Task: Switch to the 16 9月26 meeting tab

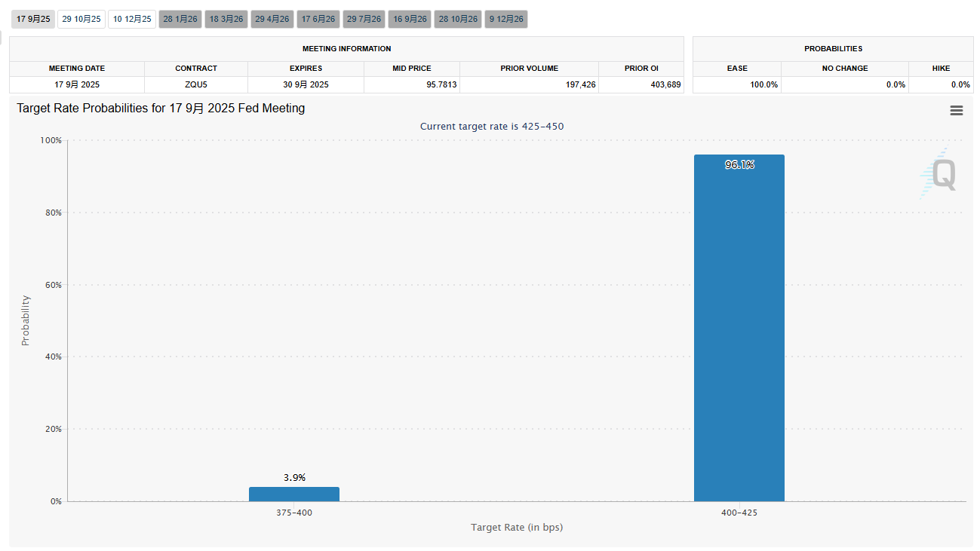Action: click(x=410, y=19)
